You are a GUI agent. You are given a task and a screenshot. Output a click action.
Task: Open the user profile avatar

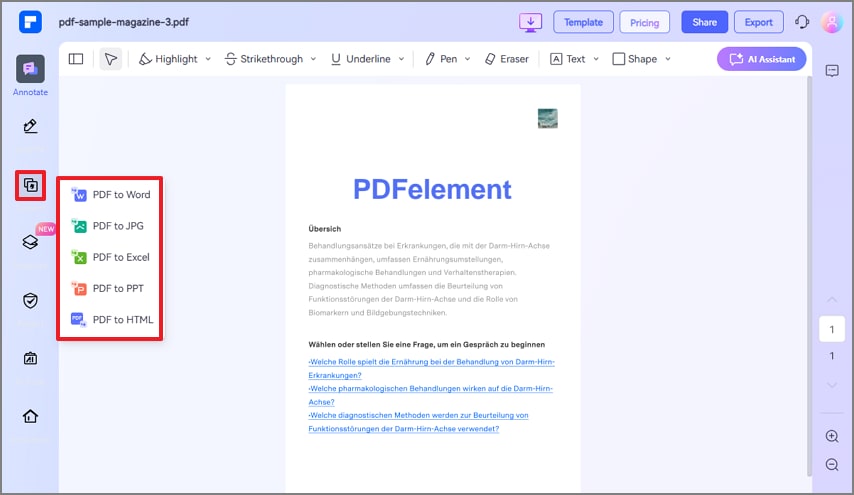pyautogui.click(x=832, y=22)
